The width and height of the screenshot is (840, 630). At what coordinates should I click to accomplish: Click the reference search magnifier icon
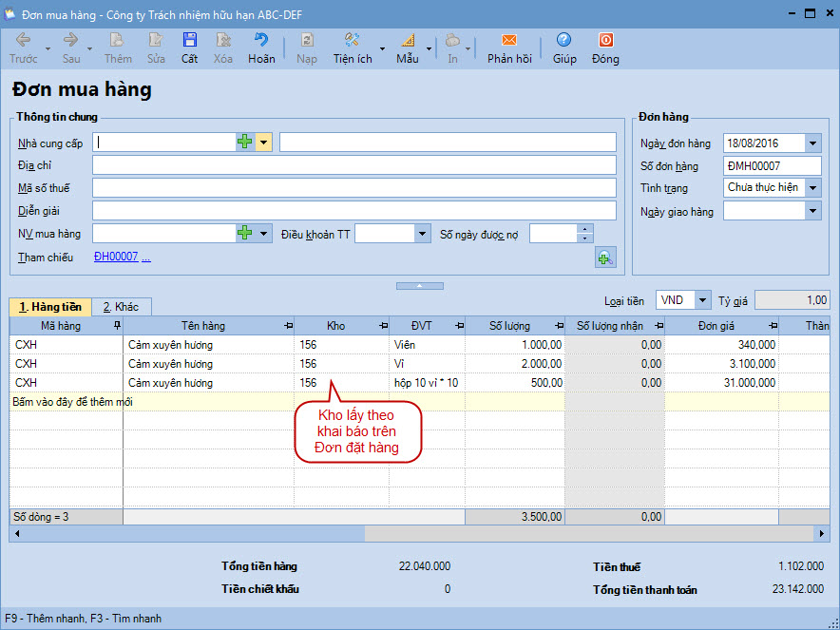pyautogui.click(x=605, y=258)
